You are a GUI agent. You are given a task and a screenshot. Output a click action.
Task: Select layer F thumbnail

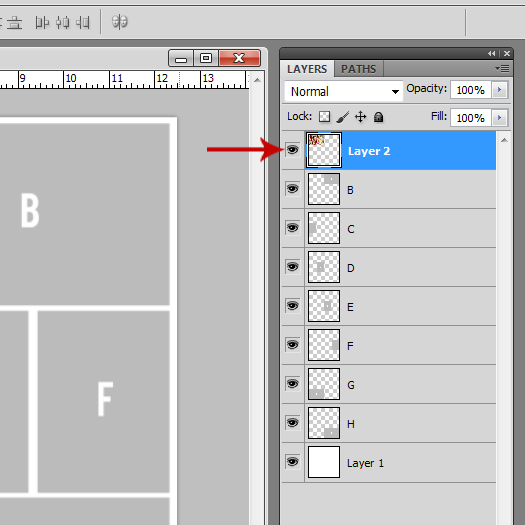click(x=324, y=345)
